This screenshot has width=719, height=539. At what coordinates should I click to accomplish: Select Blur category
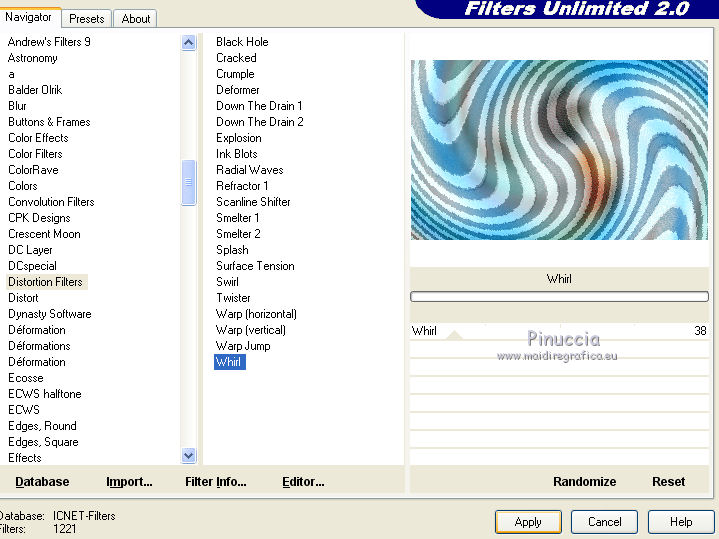[x=17, y=106]
